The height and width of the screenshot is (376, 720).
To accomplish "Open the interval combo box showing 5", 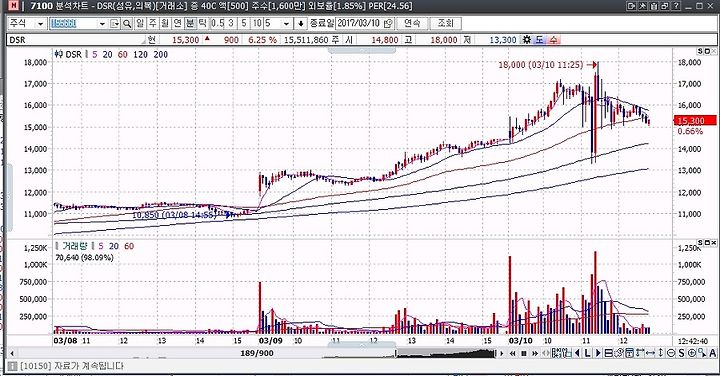I will [278, 23].
